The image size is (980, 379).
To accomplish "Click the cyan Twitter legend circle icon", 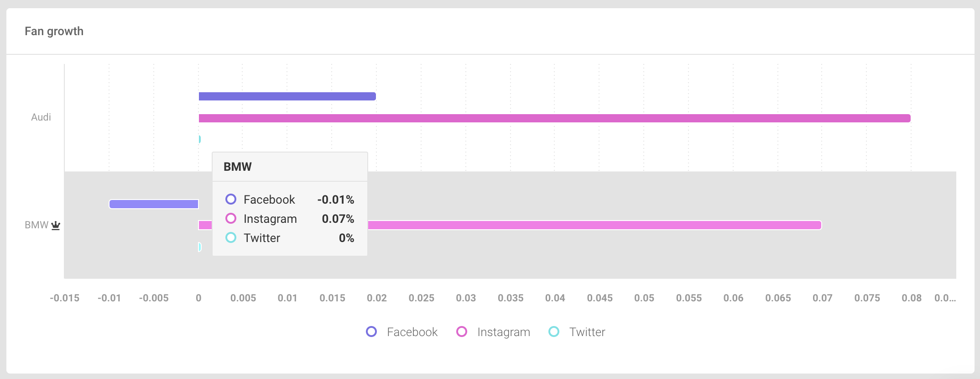I will pyautogui.click(x=554, y=332).
